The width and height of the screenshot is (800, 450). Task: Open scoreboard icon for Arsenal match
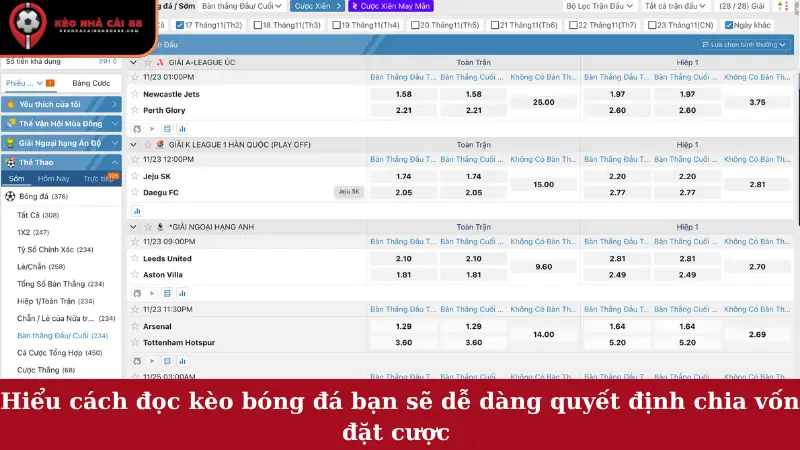[x=167, y=361]
